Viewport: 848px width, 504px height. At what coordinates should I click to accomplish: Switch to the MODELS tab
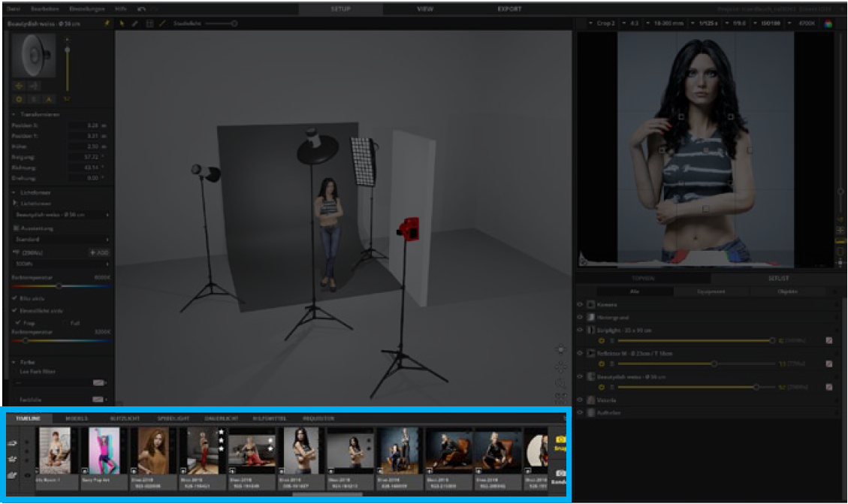[x=77, y=418]
